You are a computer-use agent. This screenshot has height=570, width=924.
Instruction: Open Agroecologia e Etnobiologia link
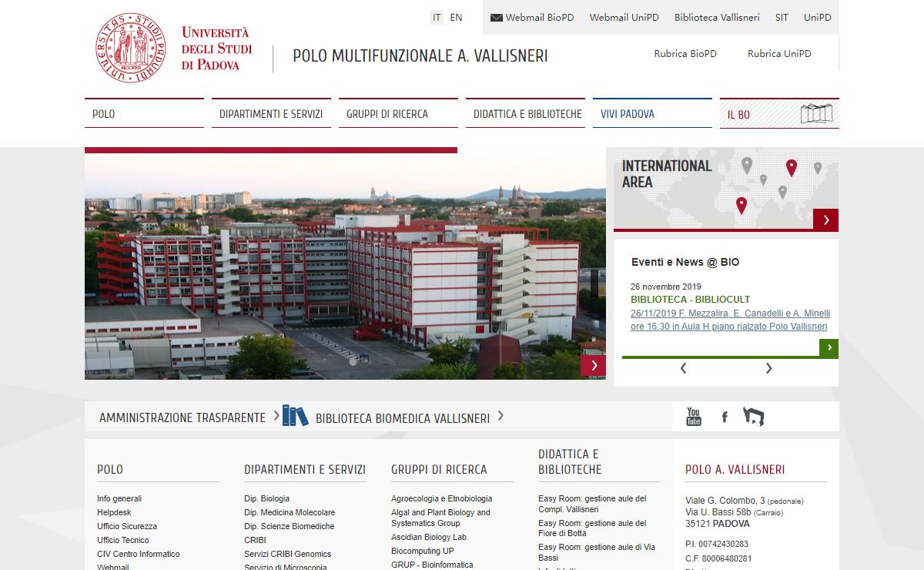click(442, 498)
